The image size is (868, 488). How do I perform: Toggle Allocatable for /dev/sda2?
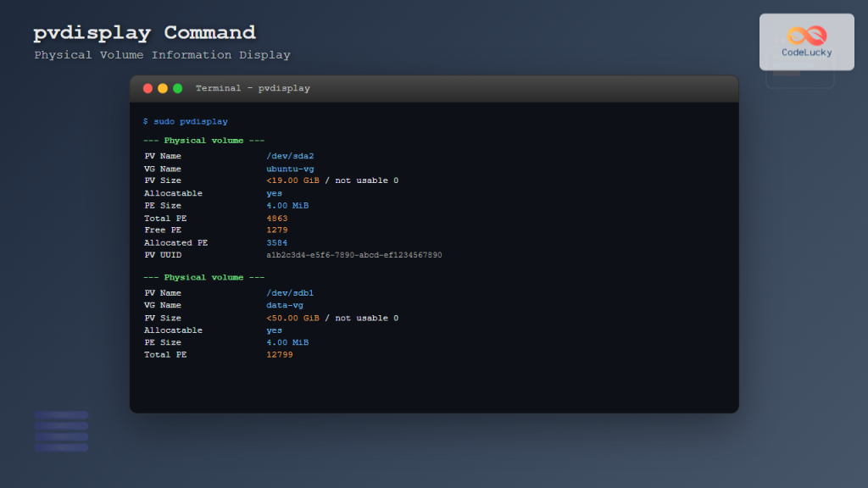click(273, 192)
